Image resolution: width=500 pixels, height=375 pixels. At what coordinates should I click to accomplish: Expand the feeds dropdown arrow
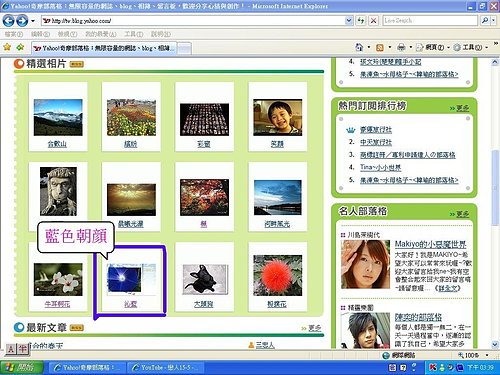389,47
